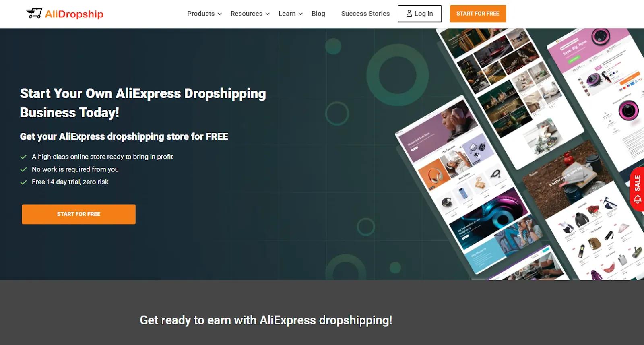Click text 'Free 14-day trial, zero risk'
The height and width of the screenshot is (345, 644).
click(70, 182)
